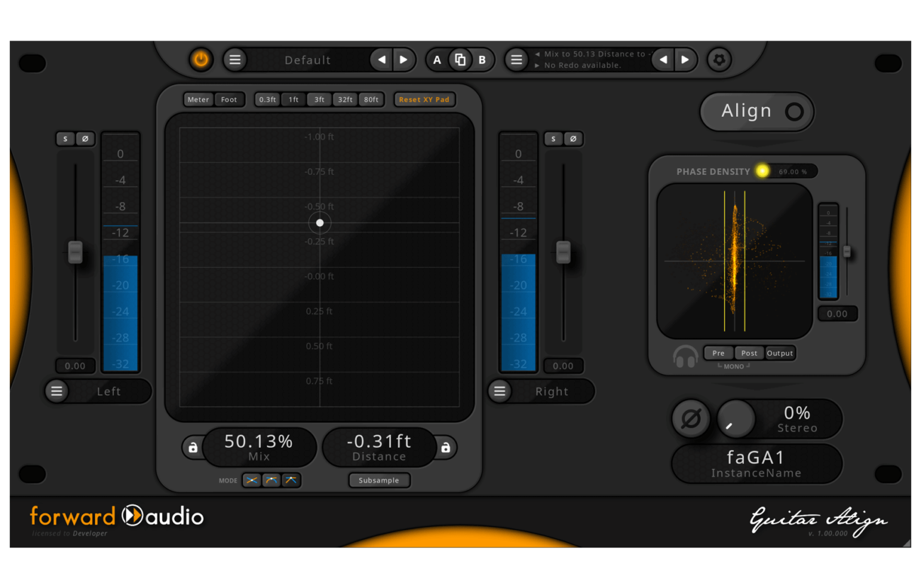Invert phase on the Right channel
The image size is (921, 588).
pyautogui.click(x=573, y=139)
